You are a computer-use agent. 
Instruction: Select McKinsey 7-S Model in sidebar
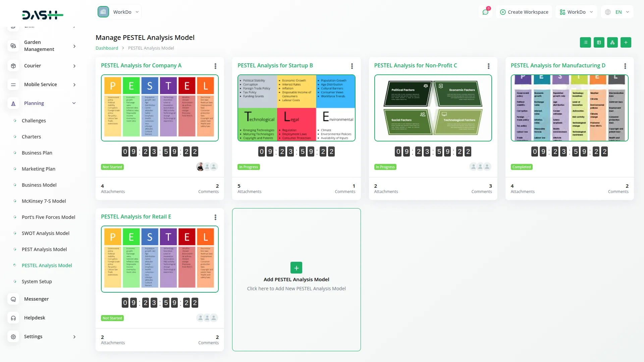coord(44,201)
